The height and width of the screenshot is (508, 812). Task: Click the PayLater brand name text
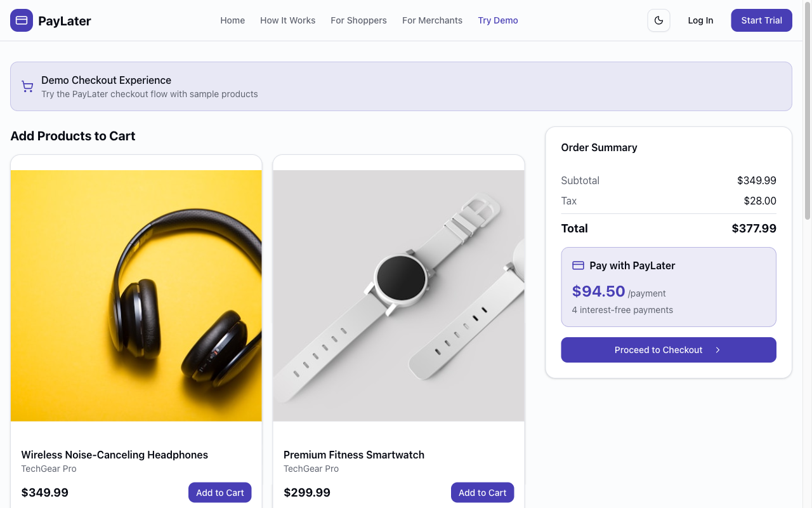click(65, 21)
